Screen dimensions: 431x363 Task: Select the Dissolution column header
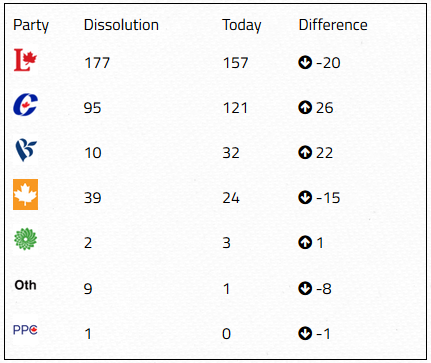point(121,25)
